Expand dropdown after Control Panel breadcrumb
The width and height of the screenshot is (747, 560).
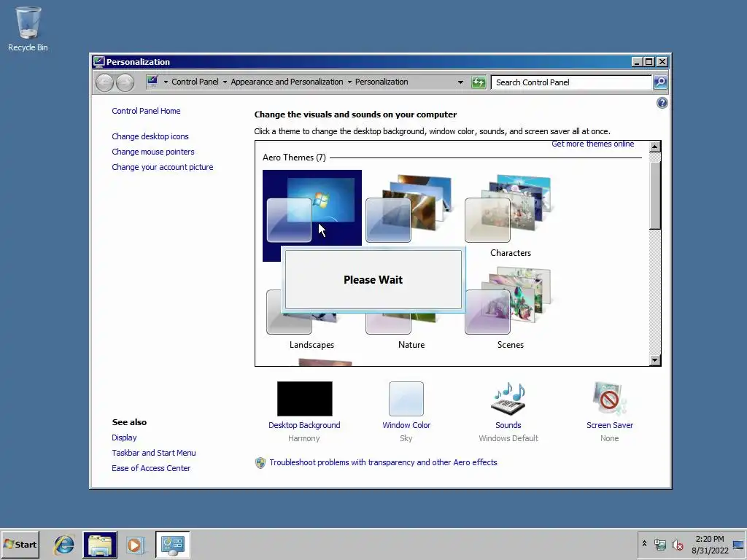tap(225, 82)
